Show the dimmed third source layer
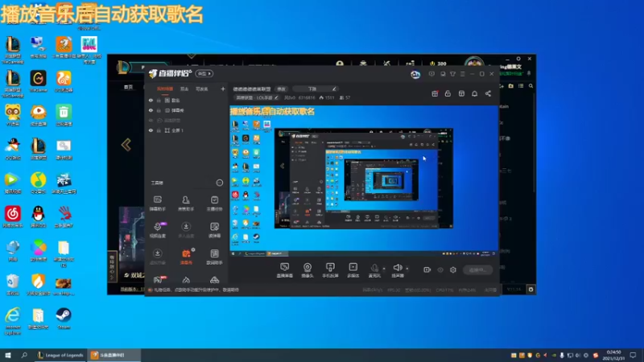This screenshot has height=362, width=644. (151, 120)
